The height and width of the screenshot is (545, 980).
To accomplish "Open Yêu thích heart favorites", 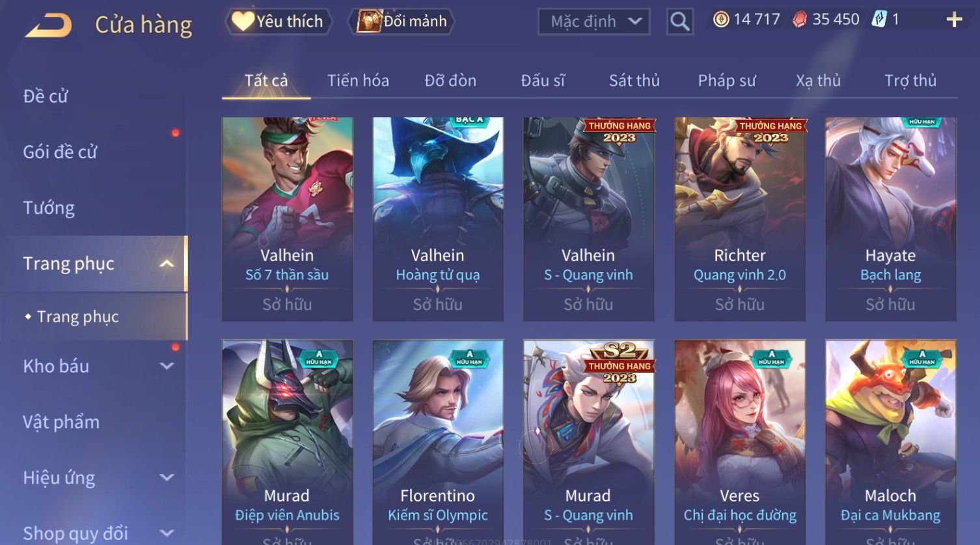I will 279,21.
